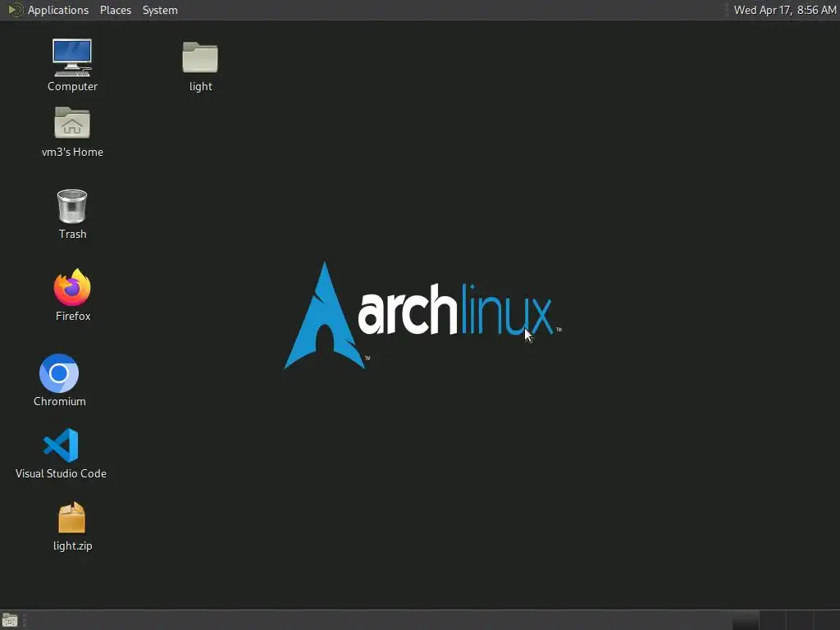Click the show desktop button in bottom panel
This screenshot has height=630, width=840.
tap(10, 620)
